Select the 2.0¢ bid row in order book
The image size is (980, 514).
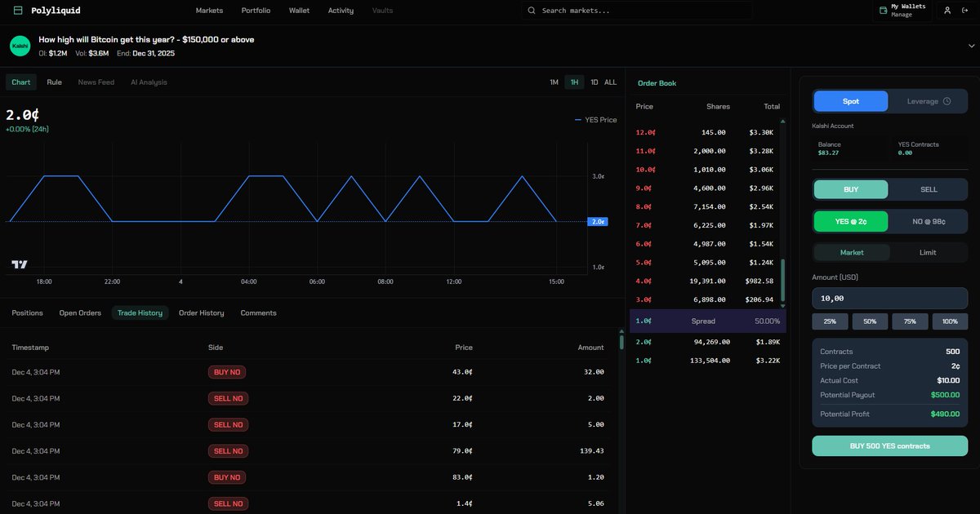(x=707, y=342)
